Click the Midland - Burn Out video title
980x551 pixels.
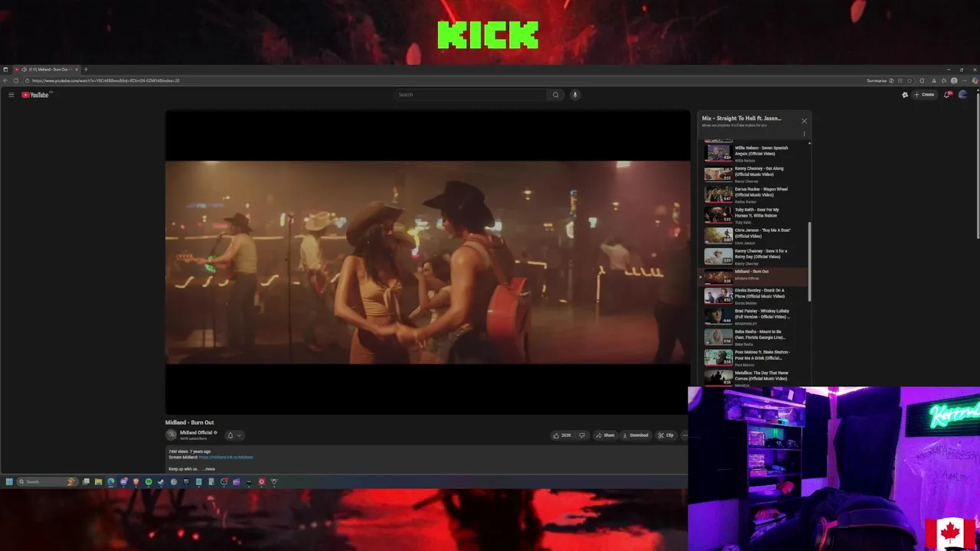pyautogui.click(x=189, y=422)
